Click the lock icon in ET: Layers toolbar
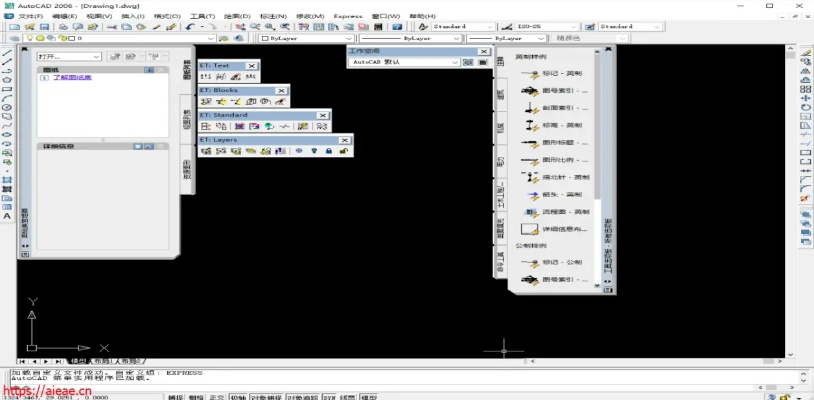814x400 pixels. [x=329, y=152]
